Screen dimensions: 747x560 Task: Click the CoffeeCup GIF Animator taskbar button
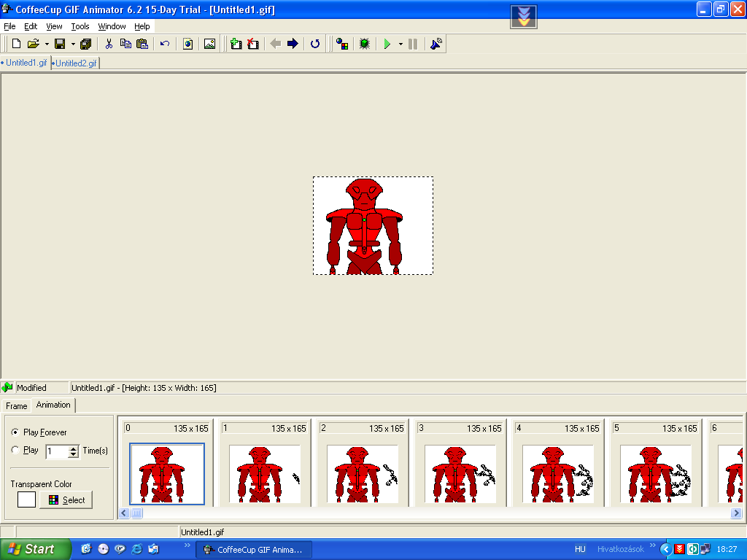click(x=254, y=550)
